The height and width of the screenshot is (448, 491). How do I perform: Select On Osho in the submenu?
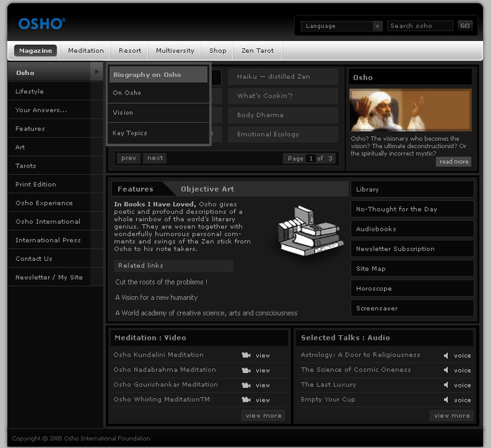coord(158,93)
